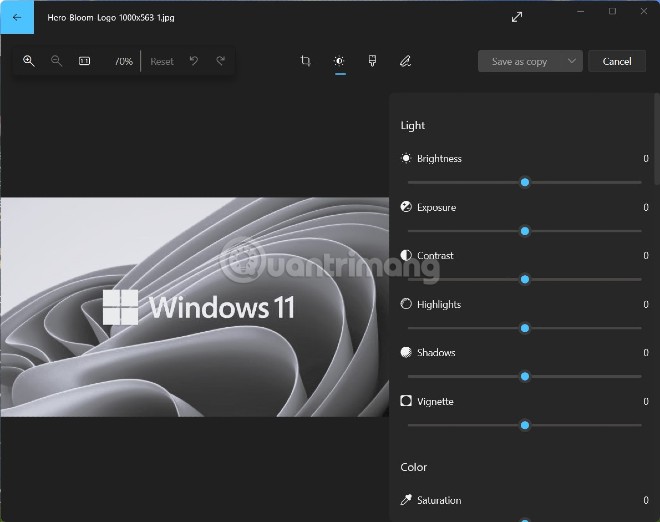Switch view to actual size icon

(x=85, y=61)
